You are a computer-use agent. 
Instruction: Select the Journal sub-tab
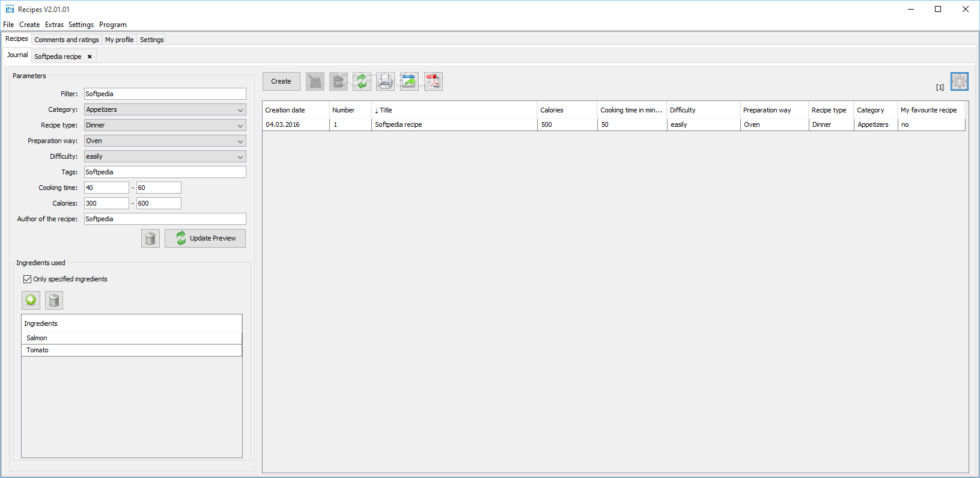17,55
